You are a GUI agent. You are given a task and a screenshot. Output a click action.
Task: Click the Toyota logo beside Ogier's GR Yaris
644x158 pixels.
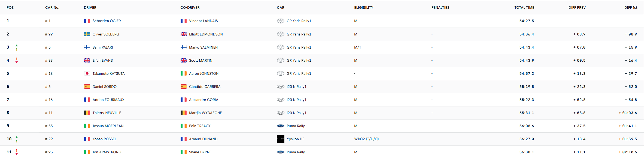coord(280,21)
